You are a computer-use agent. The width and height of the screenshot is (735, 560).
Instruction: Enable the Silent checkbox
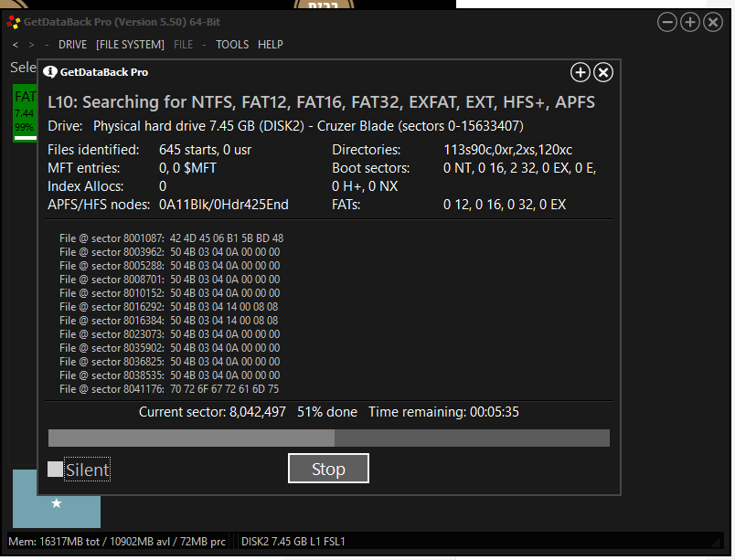(x=56, y=470)
